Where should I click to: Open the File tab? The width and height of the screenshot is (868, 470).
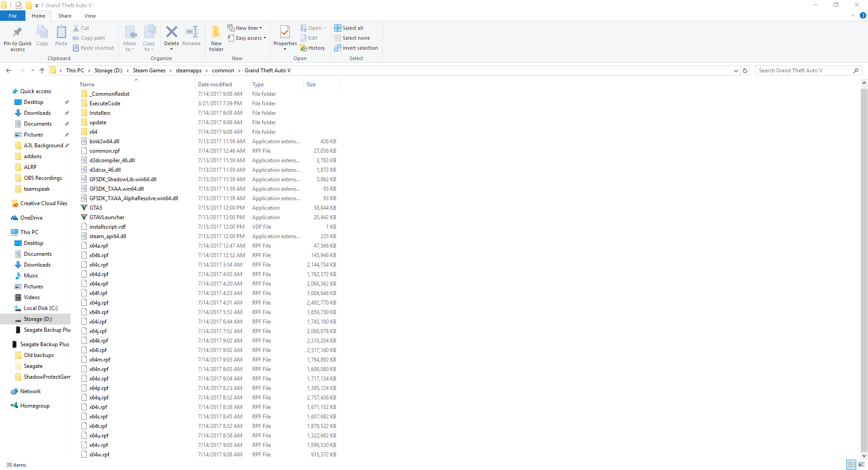coord(13,16)
